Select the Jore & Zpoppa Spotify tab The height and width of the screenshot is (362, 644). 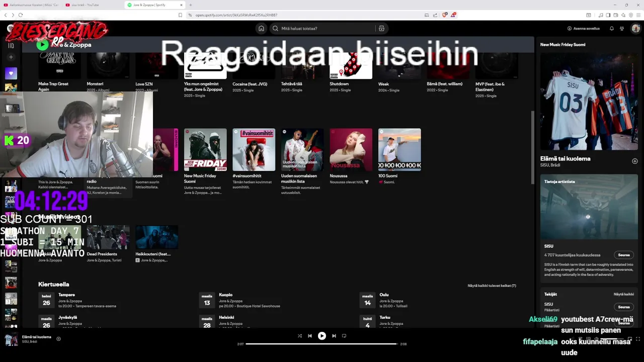155,5
